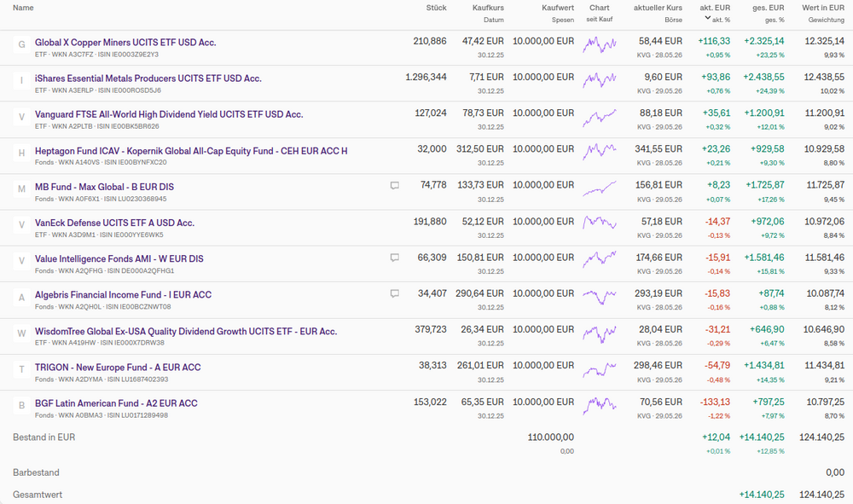Toggle sort arrow beside akt. % header
Screen dimensions: 853x504
[x=707, y=18]
